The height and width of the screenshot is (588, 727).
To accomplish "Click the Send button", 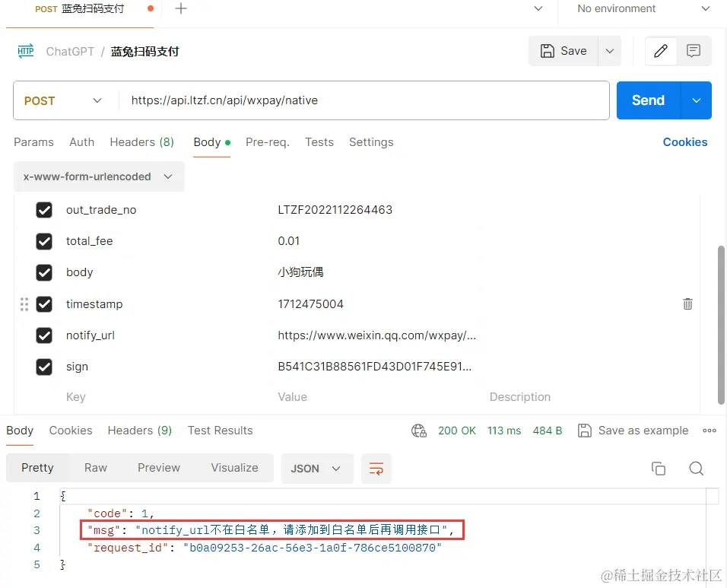I will tap(648, 100).
